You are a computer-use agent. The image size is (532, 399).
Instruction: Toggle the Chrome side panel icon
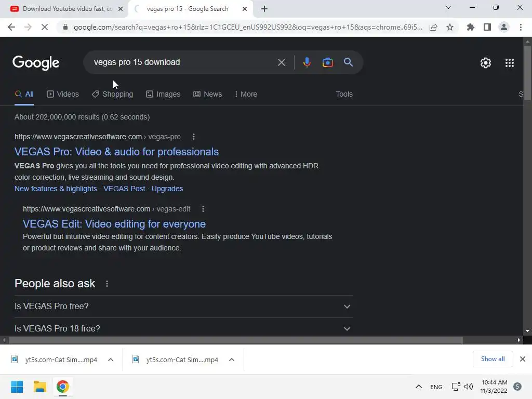tap(487, 27)
